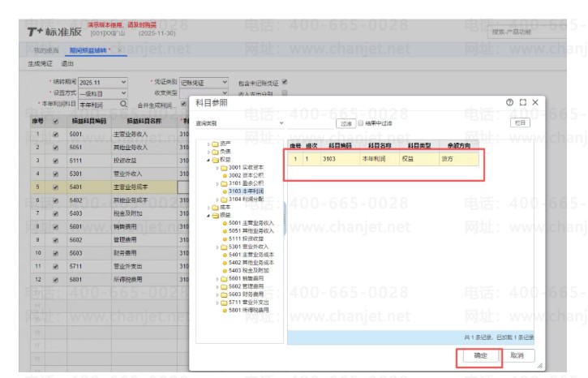Click the 财务费用 cell in row 10
The width and height of the screenshot is (588, 378).
(144, 253)
